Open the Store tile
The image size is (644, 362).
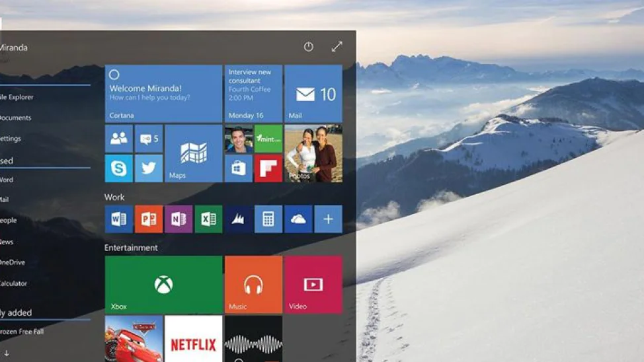(x=239, y=168)
